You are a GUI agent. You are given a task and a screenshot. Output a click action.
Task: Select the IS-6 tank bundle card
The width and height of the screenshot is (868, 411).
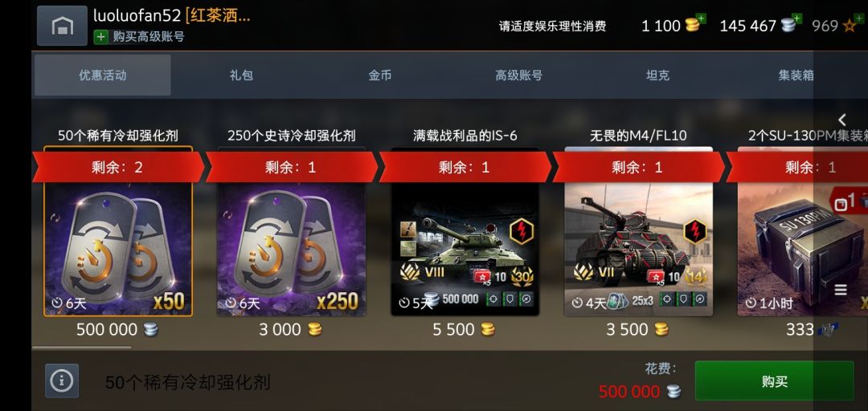click(465, 232)
